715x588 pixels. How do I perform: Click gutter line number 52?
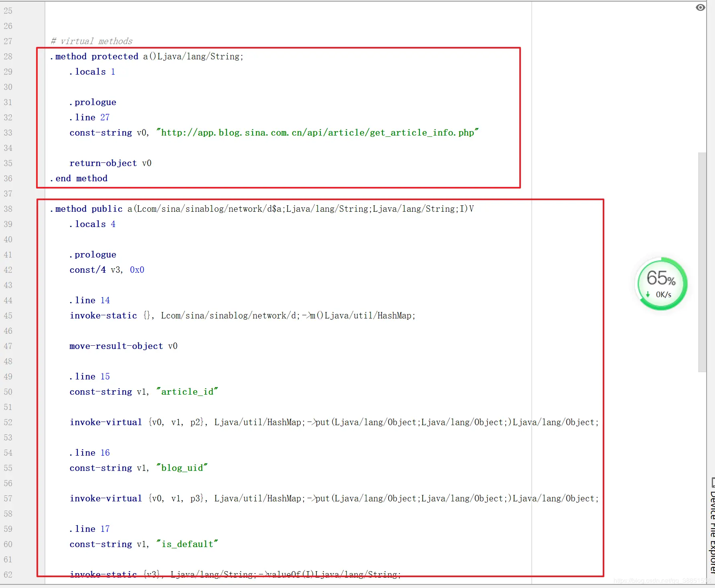click(8, 422)
